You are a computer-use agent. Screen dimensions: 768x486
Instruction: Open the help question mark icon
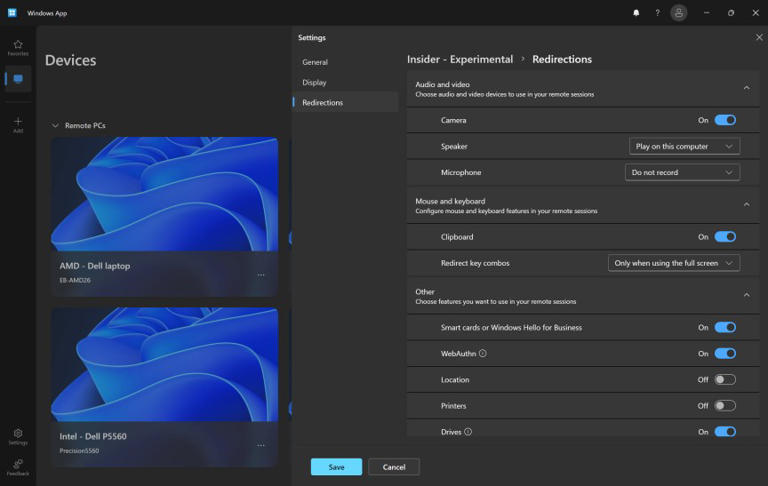click(x=657, y=13)
